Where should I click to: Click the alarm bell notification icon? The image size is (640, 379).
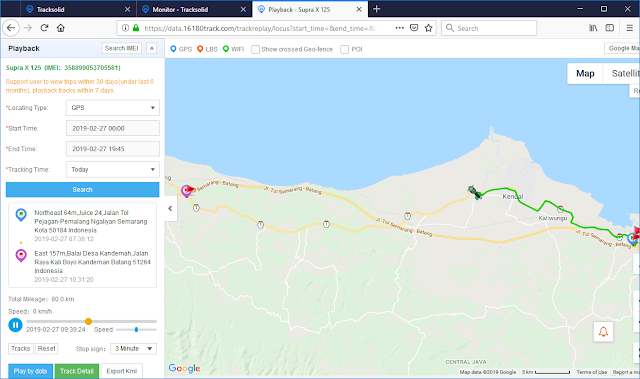pos(603,332)
